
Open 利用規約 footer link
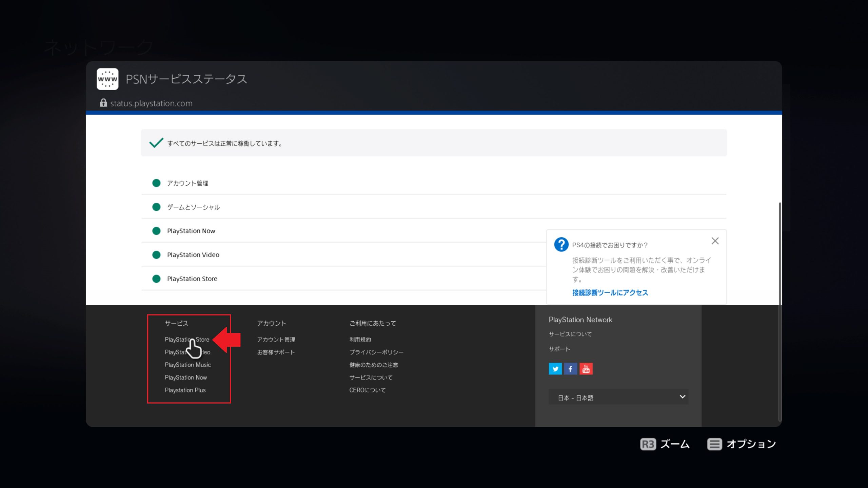[x=360, y=339]
